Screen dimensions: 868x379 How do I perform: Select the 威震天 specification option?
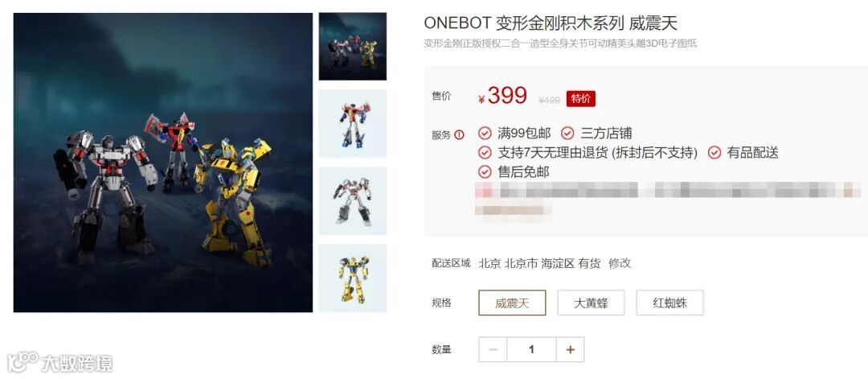pyautogui.click(x=512, y=303)
